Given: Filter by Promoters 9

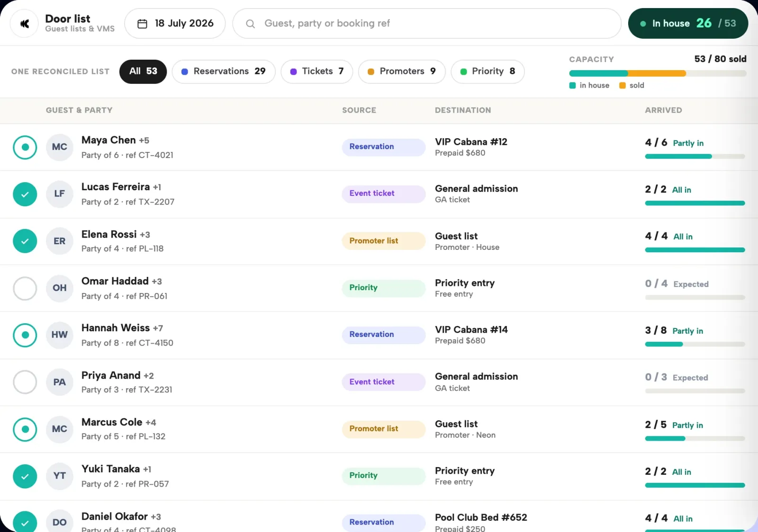Looking at the screenshot, I should 402,71.
